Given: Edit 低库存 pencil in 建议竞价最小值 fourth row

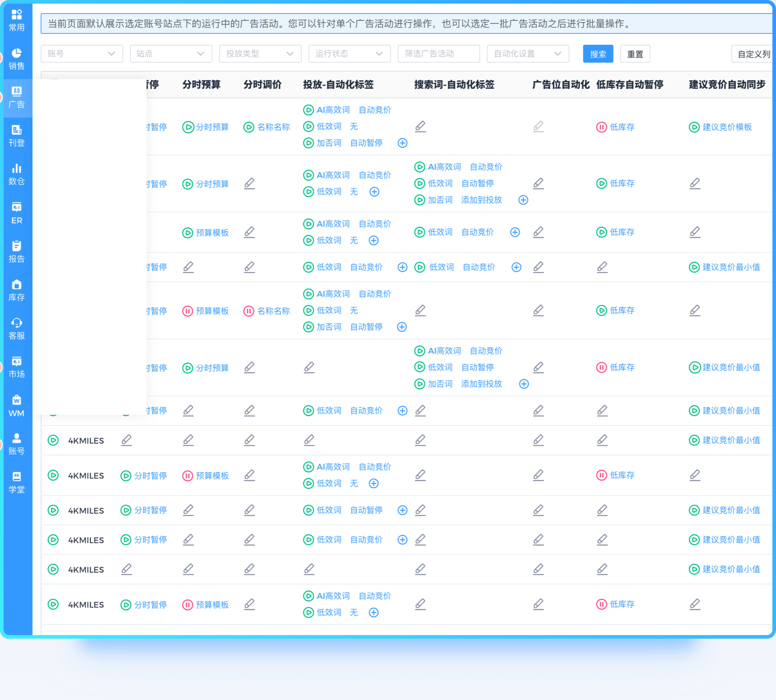Looking at the screenshot, I should [602, 267].
